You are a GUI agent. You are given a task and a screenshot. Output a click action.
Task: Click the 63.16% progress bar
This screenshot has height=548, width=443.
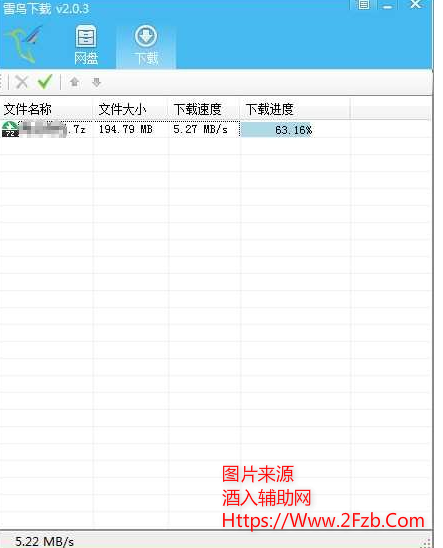(x=276, y=130)
